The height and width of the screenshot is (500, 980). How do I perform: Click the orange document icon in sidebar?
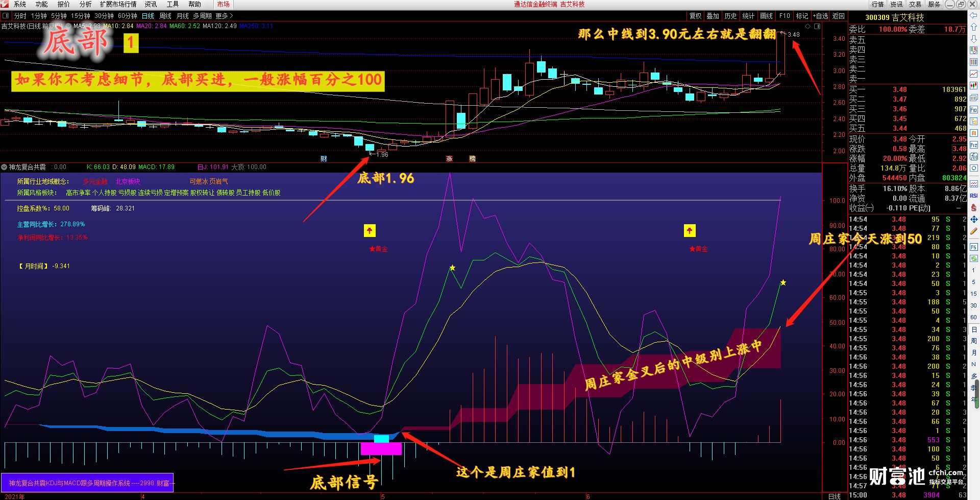(973, 133)
